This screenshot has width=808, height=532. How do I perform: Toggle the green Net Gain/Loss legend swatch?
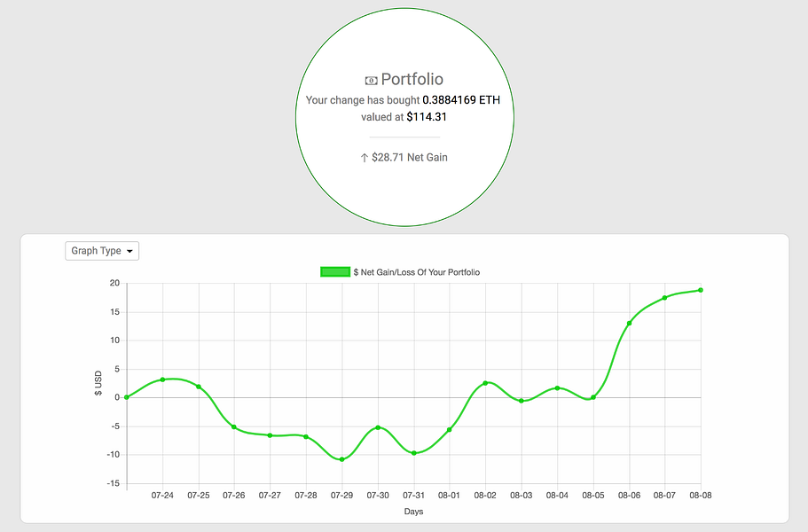pyautogui.click(x=335, y=272)
